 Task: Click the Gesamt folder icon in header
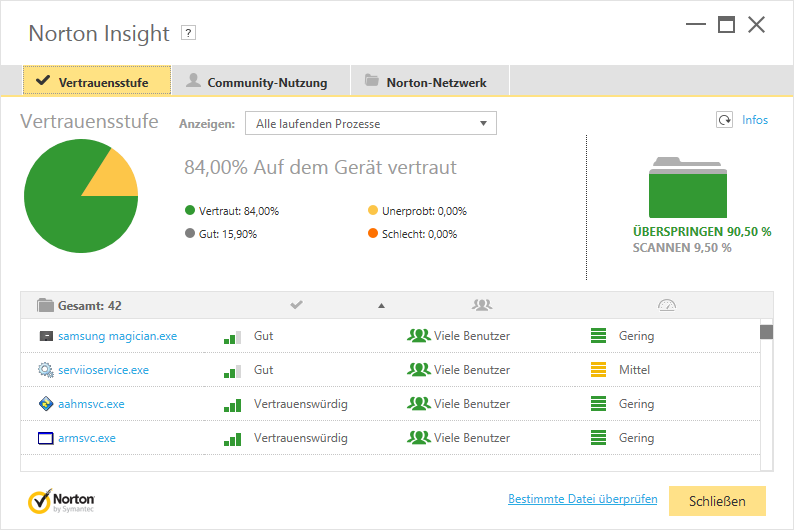45,305
